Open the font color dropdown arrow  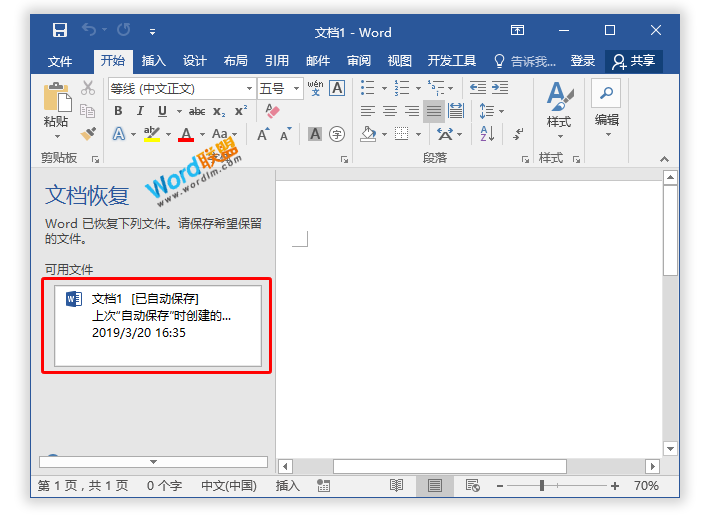(x=202, y=135)
